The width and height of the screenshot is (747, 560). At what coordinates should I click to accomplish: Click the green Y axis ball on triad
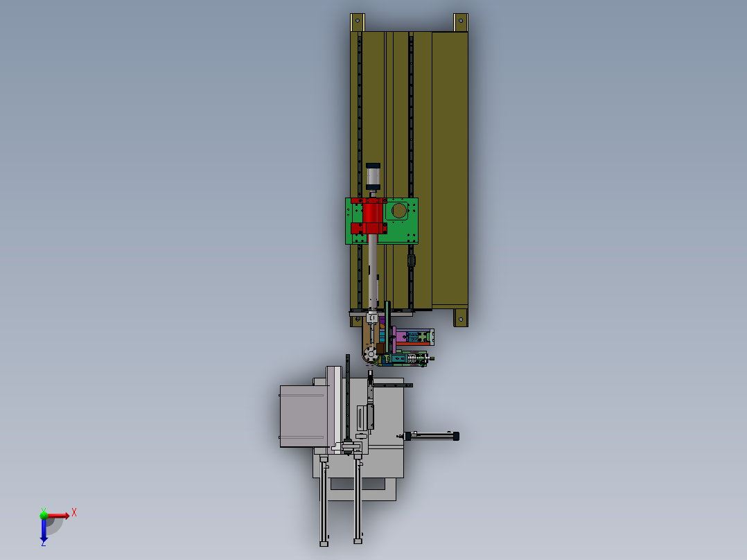tap(44, 515)
